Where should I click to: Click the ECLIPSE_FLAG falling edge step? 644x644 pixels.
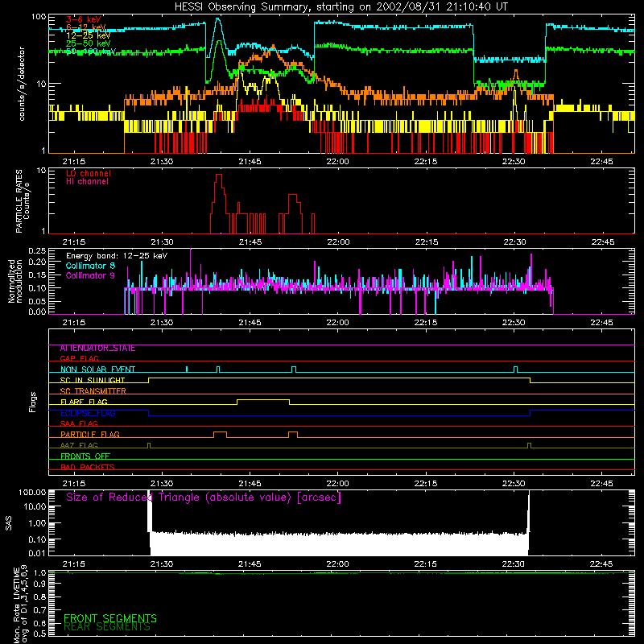(148, 413)
